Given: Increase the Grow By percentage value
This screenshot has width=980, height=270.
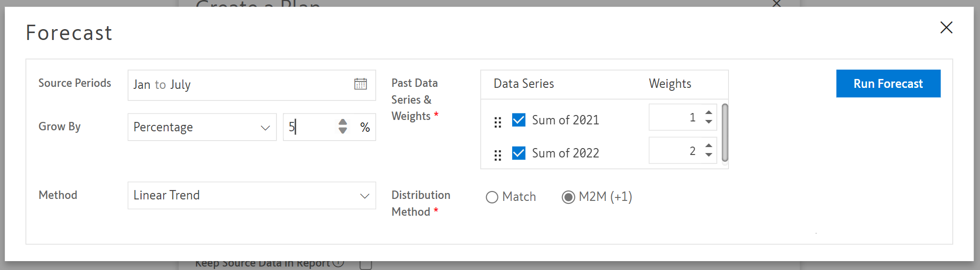Looking at the screenshot, I should 343,122.
